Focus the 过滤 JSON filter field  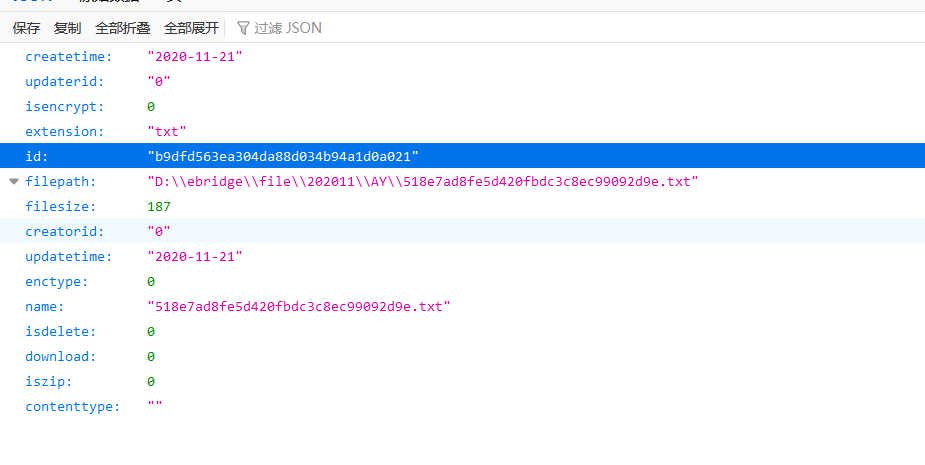point(289,28)
